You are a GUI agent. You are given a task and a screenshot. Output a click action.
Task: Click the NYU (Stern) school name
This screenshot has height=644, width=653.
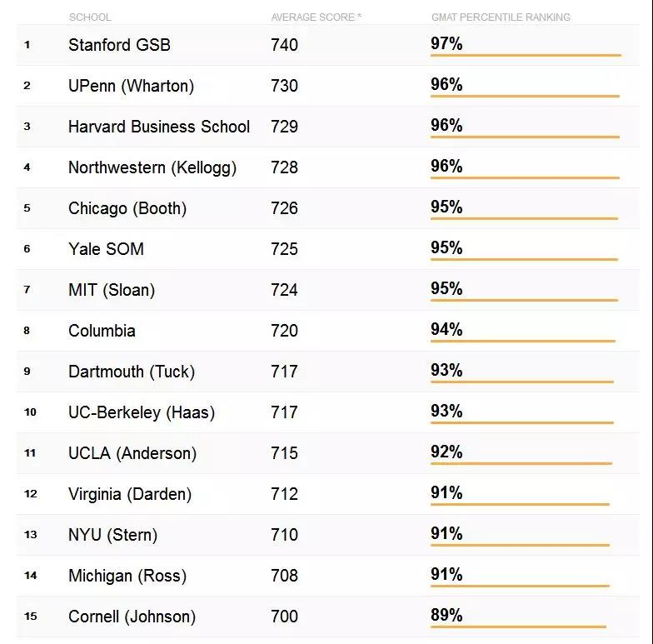(113, 535)
